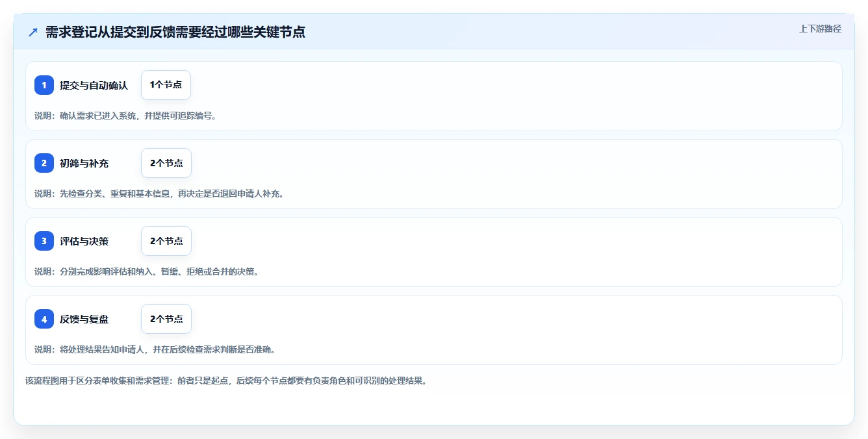Click the 上下游路径 label in header
The image size is (868, 439).
click(x=820, y=29)
